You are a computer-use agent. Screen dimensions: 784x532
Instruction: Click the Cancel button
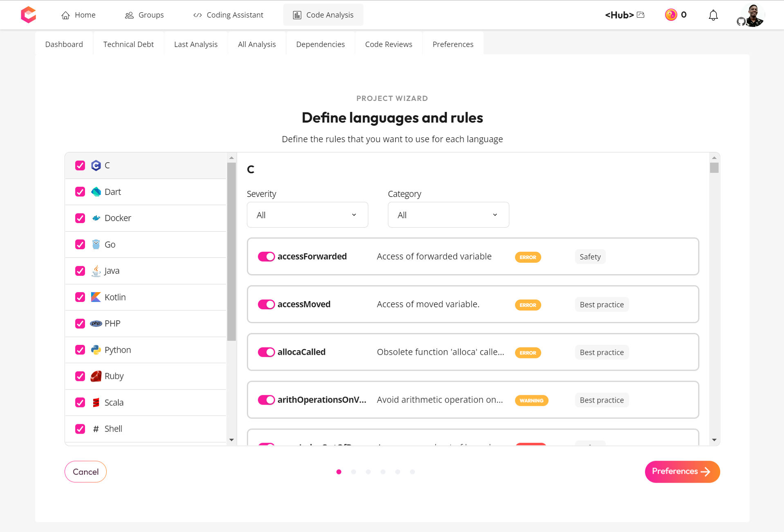85,472
